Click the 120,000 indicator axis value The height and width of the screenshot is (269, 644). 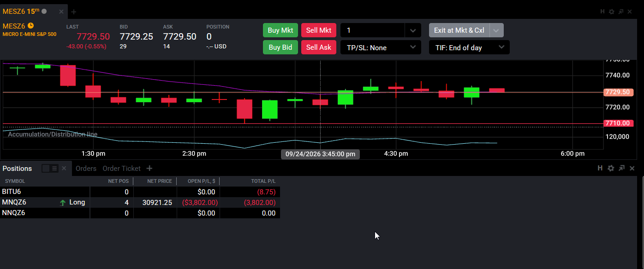pos(617,137)
